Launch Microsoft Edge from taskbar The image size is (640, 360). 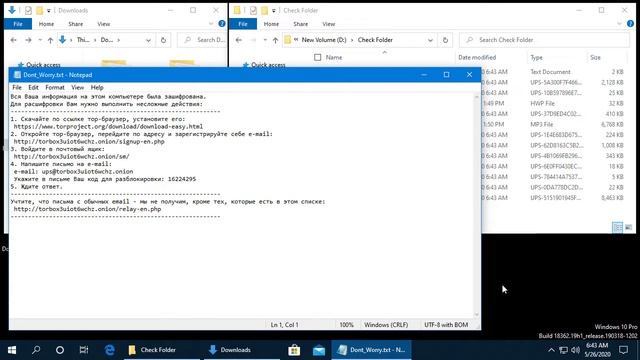(x=109, y=350)
